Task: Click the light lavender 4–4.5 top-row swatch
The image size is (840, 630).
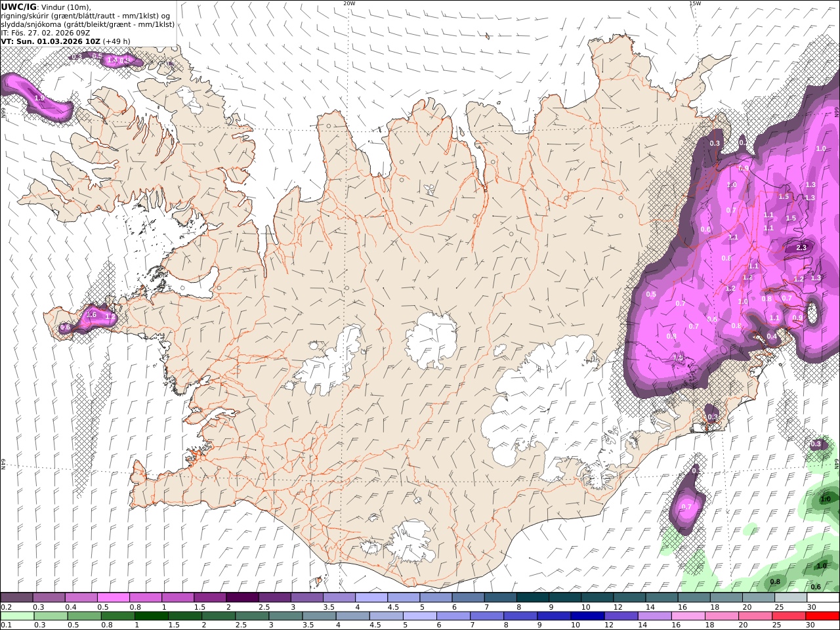Action: 371,598
